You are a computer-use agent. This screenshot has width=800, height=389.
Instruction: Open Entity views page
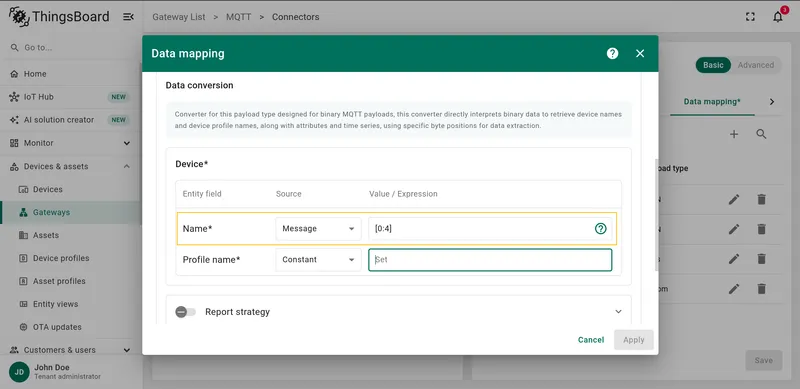tap(70, 304)
